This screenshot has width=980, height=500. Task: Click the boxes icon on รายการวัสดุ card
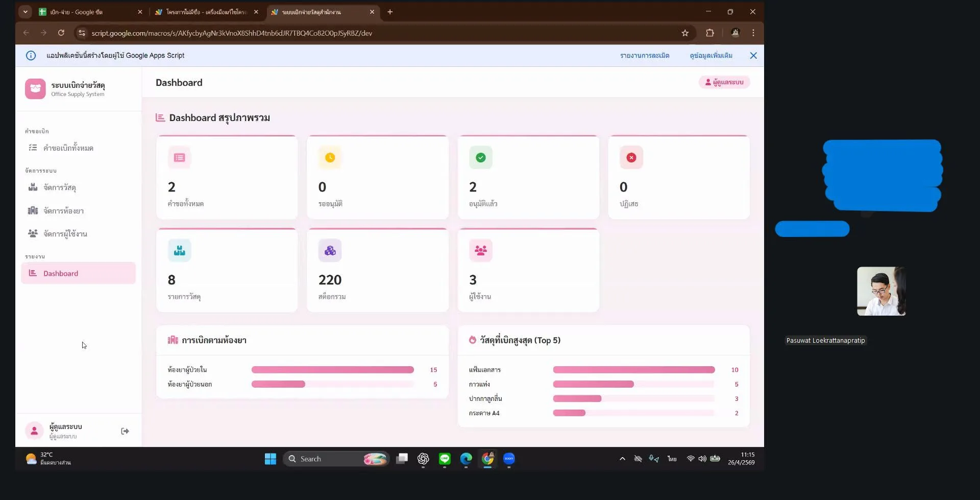pyautogui.click(x=179, y=251)
